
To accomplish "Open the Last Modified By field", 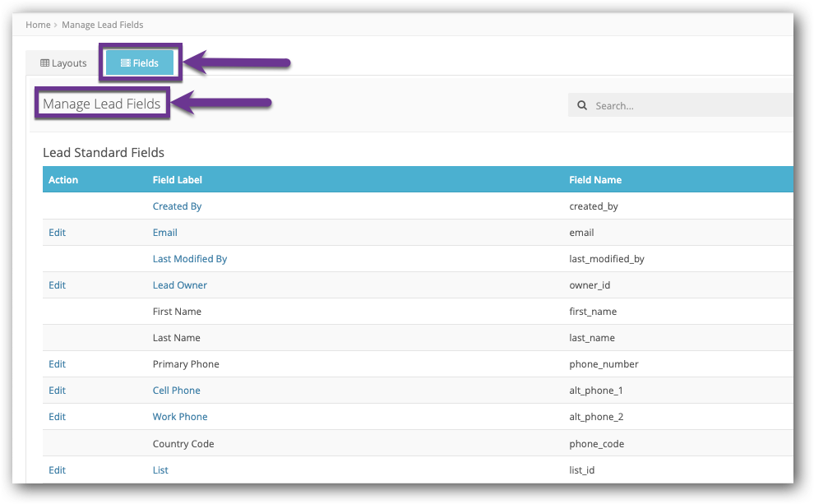I will tap(190, 258).
